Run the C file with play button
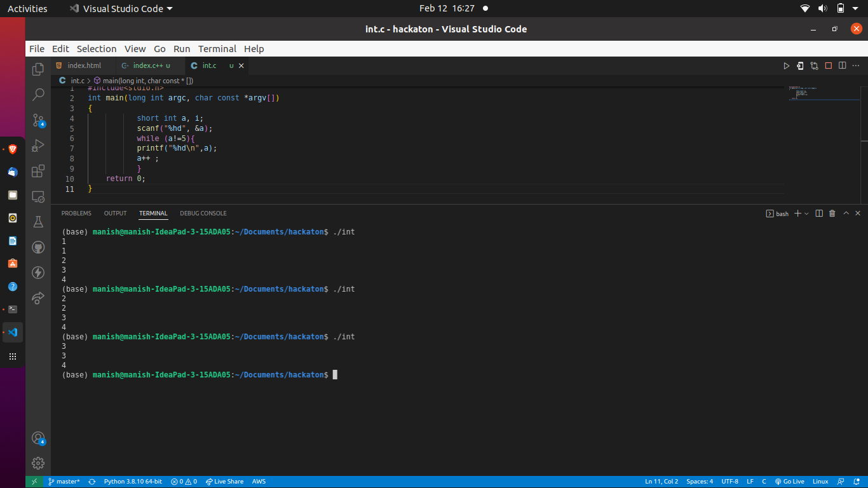868x488 pixels. [x=786, y=65]
